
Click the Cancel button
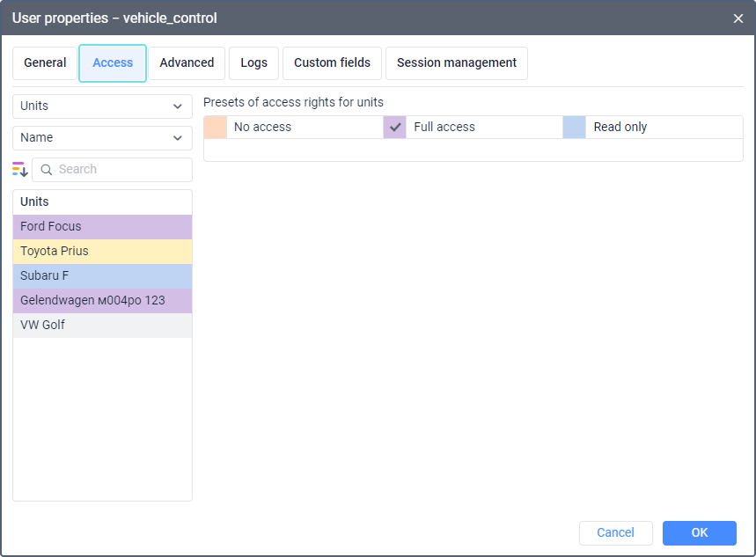tap(615, 532)
